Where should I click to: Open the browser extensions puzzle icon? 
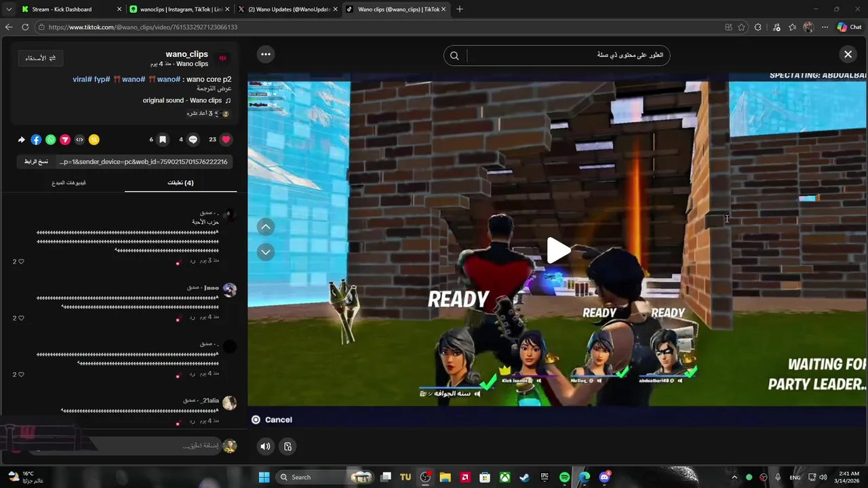(758, 27)
